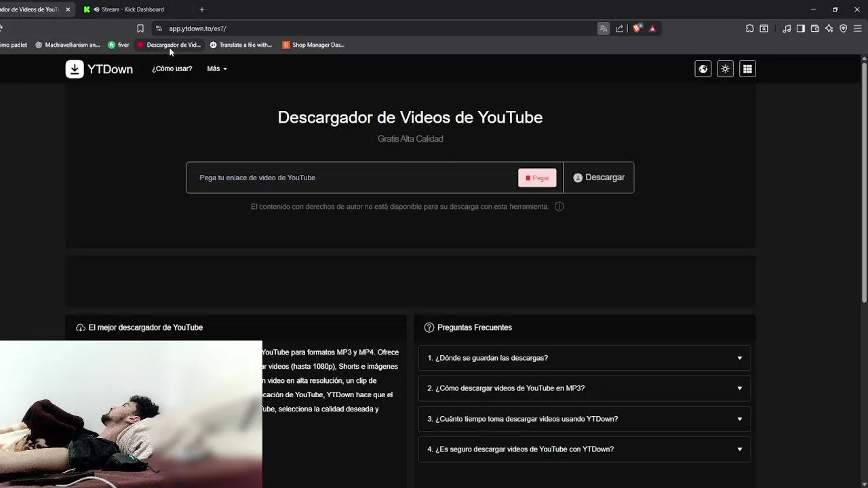Screen dimensions: 868x488
Task: Open site settings icon in address bar
Action: pyautogui.click(x=159, y=28)
